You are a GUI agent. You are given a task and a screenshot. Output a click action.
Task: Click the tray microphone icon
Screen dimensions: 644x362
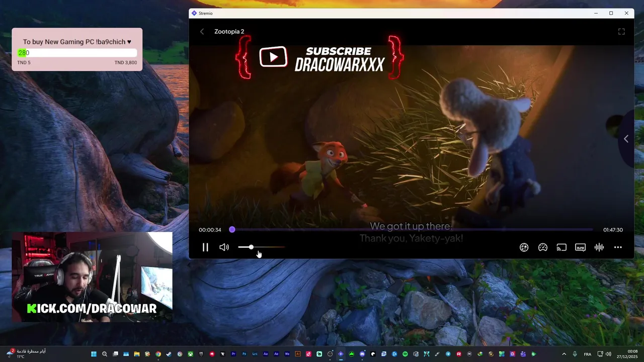point(575,354)
